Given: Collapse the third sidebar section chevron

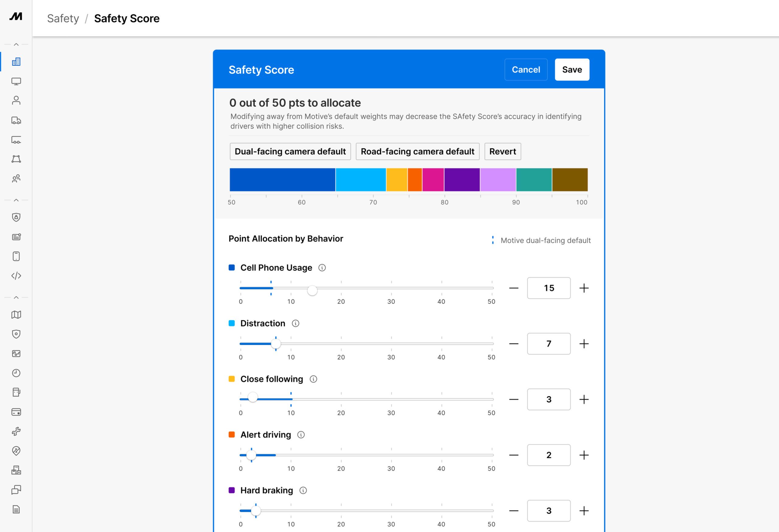Looking at the screenshot, I should click(x=16, y=297).
